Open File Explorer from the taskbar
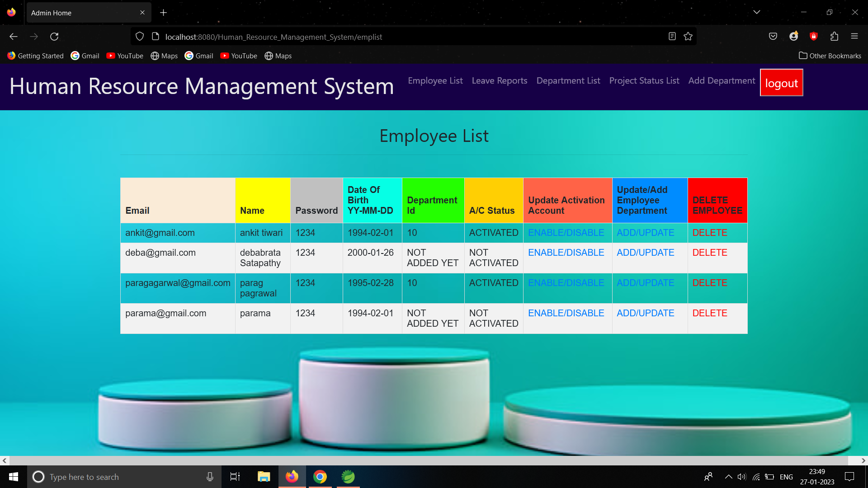Image resolution: width=868 pixels, height=488 pixels. coord(264,477)
